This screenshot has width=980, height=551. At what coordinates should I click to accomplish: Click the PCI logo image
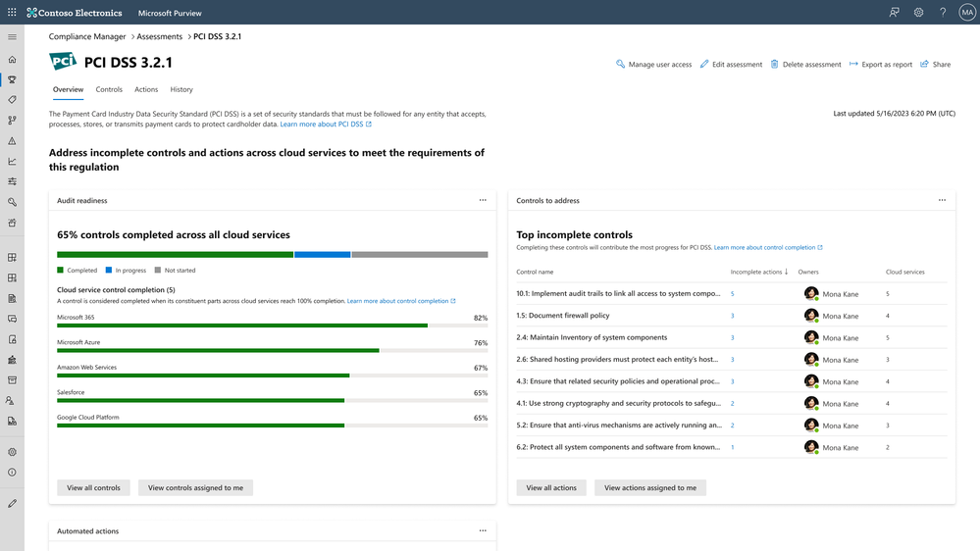(x=63, y=61)
